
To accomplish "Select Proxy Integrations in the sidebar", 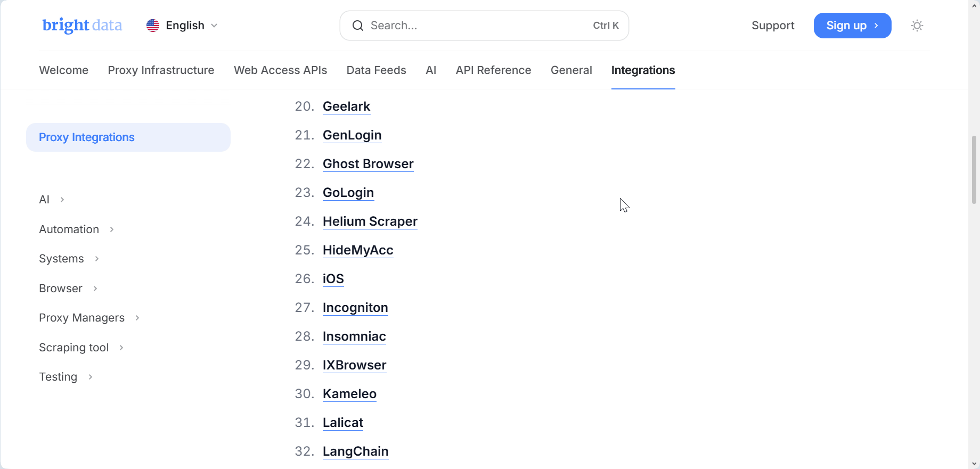I will tap(86, 137).
